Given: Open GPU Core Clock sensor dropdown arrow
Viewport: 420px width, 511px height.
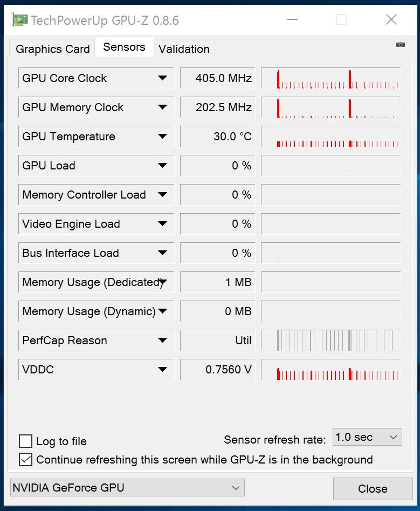Looking at the screenshot, I should click(x=162, y=78).
